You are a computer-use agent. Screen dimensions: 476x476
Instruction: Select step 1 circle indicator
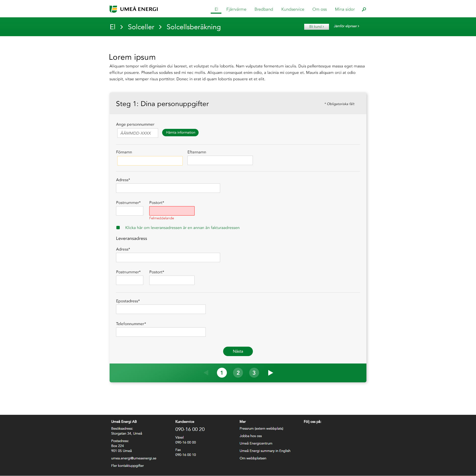(x=222, y=373)
